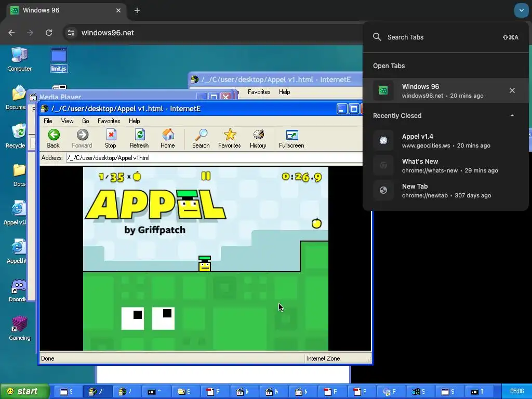This screenshot has width=532, height=399.
Task: Collapse the Recently Closed section
Action: tap(512, 115)
